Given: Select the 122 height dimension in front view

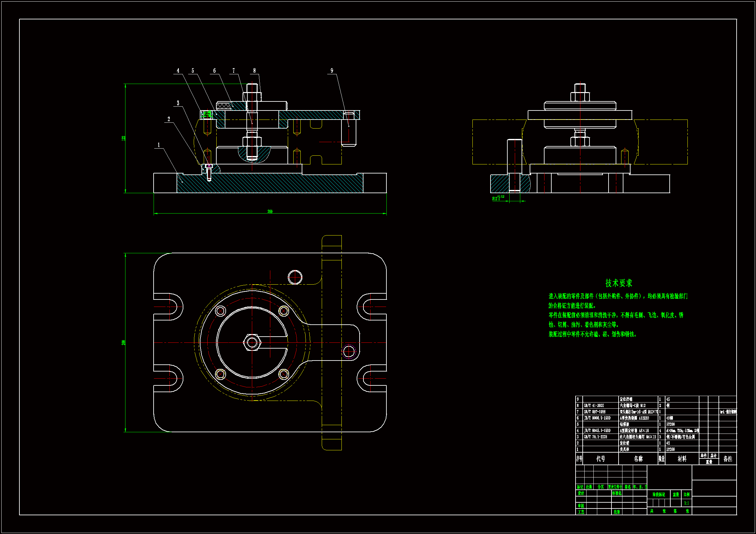Looking at the screenshot, I should (124, 138).
